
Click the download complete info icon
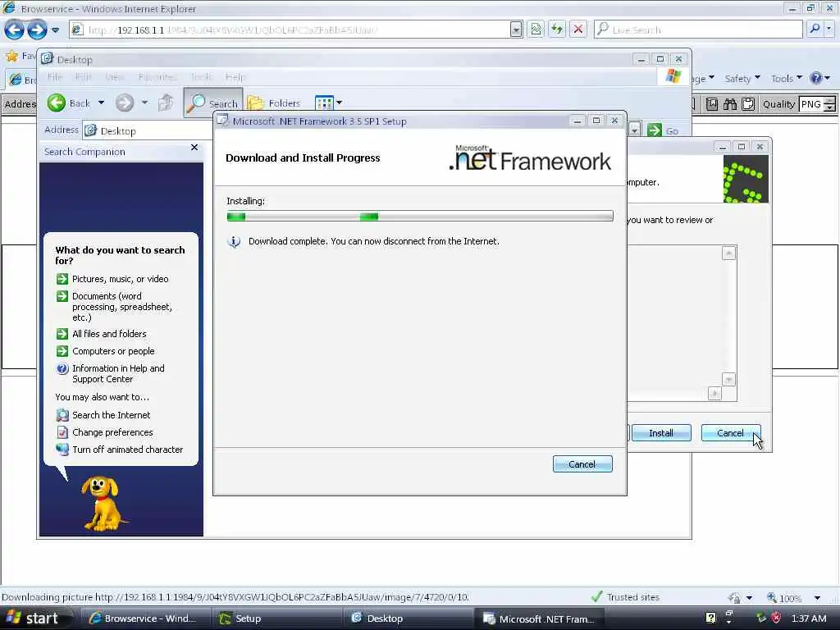234,242
